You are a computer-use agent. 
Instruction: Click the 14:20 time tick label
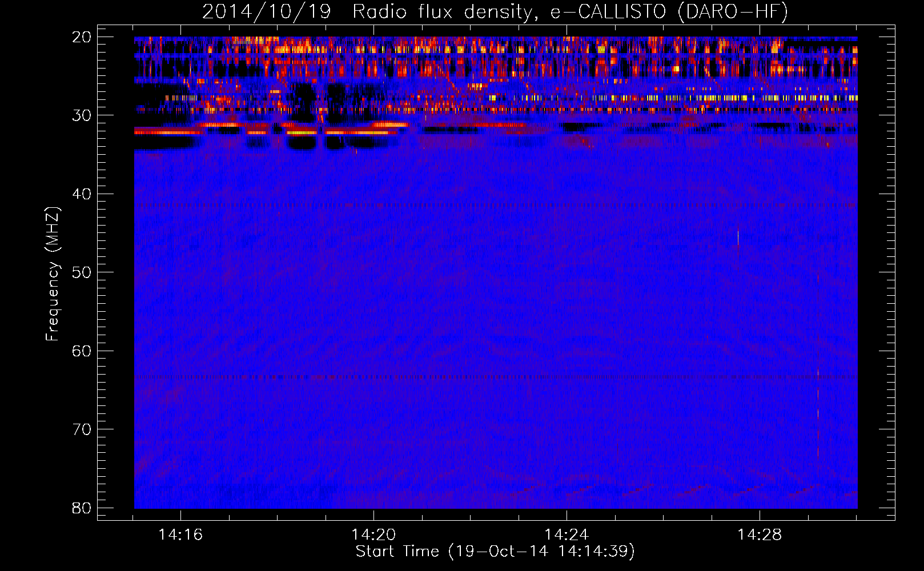373,535
